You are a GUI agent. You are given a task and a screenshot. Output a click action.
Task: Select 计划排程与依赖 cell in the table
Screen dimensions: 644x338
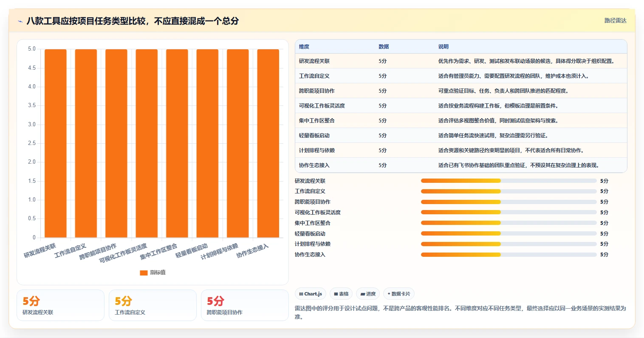pyautogui.click(x=317, y=151)
